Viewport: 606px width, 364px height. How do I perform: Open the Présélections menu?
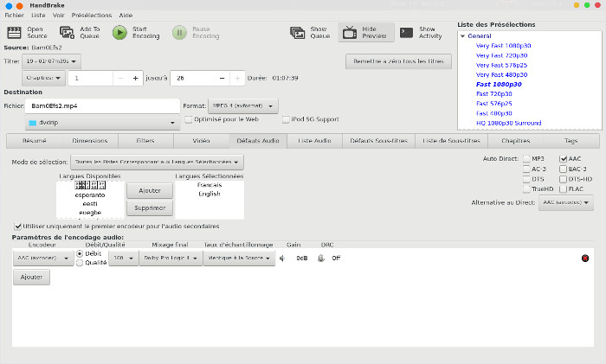click(x=92, y=16)
